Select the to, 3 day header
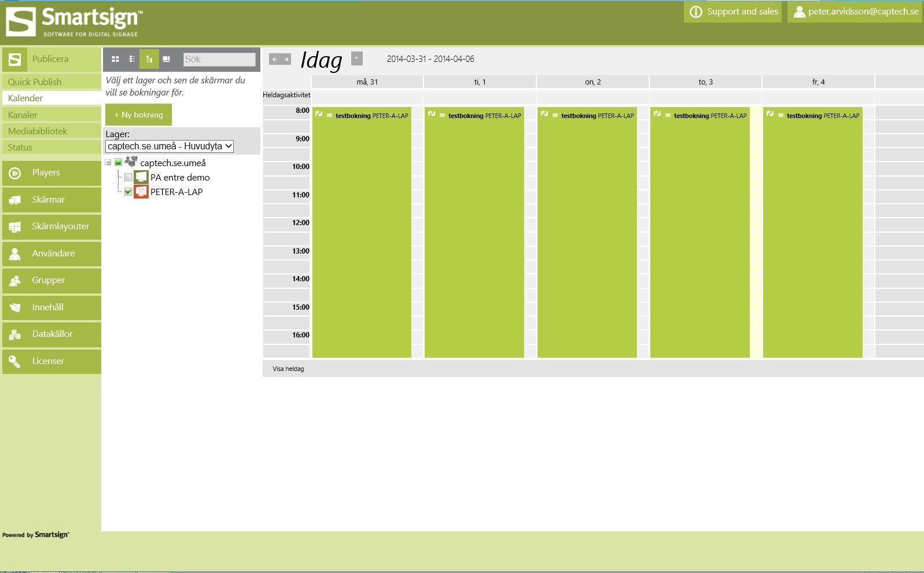The height and width of the screenshot is (573, 924). tap(705, 82)
